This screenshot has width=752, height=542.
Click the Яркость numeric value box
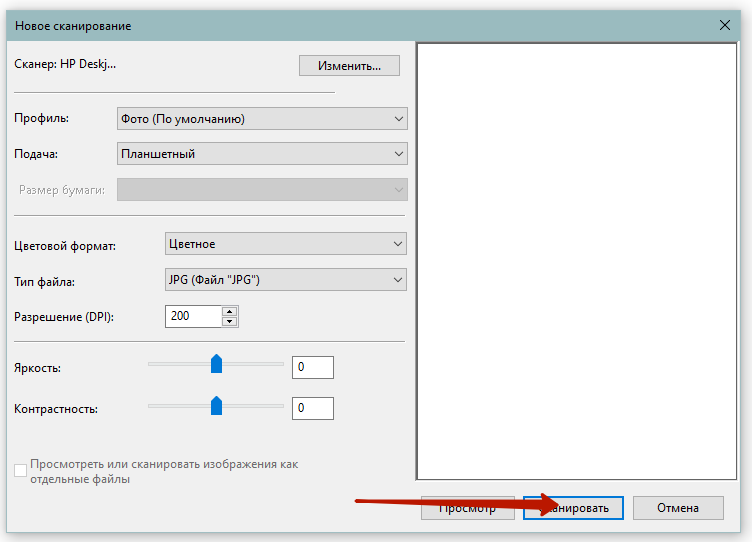pyautogui.click(x=312, y=367)
